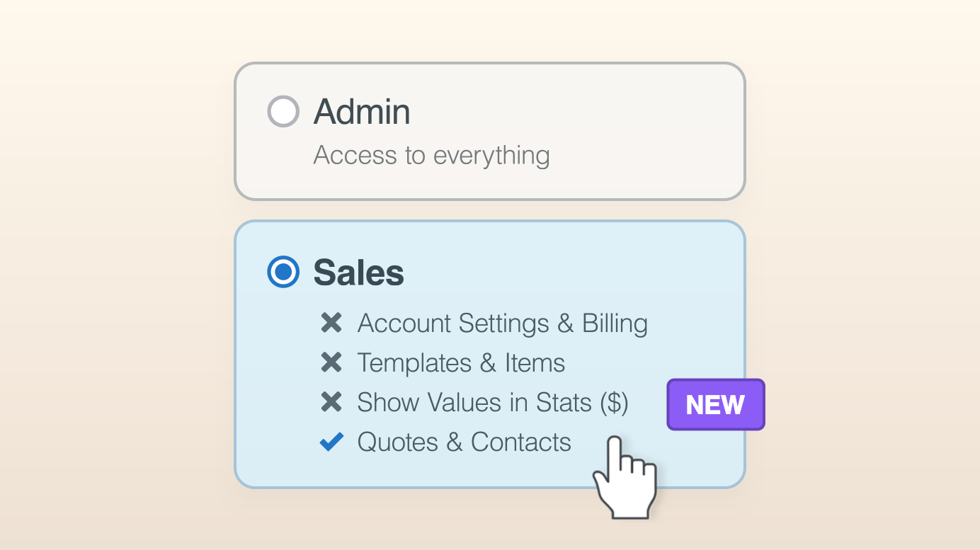Click the Admin role heading
Viewport: 980px width, 550px height.
[362, 112]
